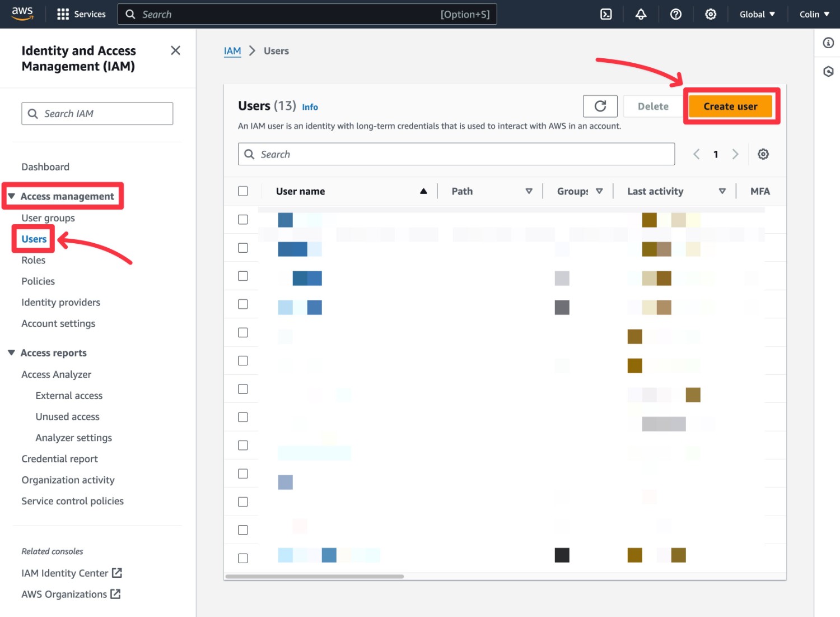Image resolution: width=840 pixels, height=617 pixels.
Task: Click the Delete button
Action: coord(653,106)
